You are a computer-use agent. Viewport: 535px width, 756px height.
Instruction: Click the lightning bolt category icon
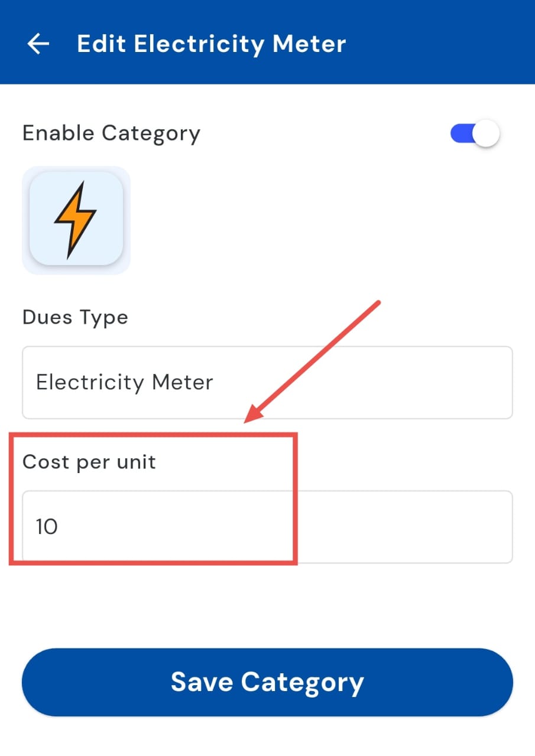(x=76, y=220)
